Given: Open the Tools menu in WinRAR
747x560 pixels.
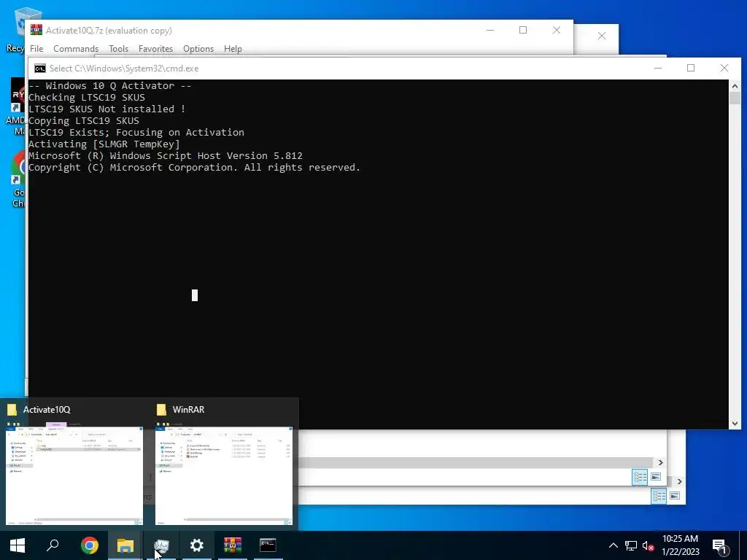Looking at the screenshot, I should [x=118, y=49].
